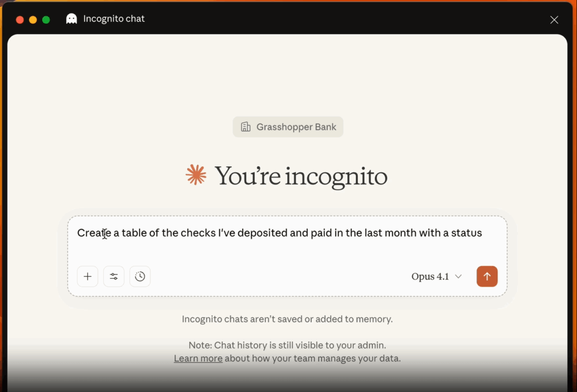The height and width of the screenshot is (392, 577).
Task: Click the 'aren't saved or added to memory' notice
Action: 287,319
